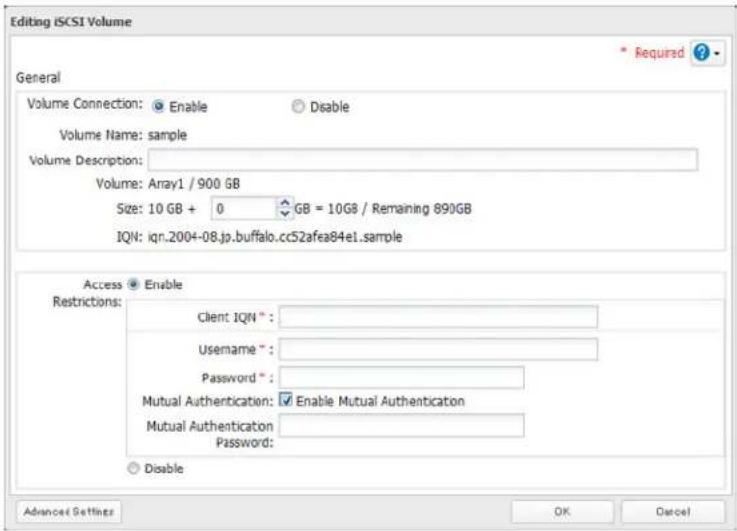
Task: Click the 'Remaining 890GB' text
Action: tap(422, 209)
